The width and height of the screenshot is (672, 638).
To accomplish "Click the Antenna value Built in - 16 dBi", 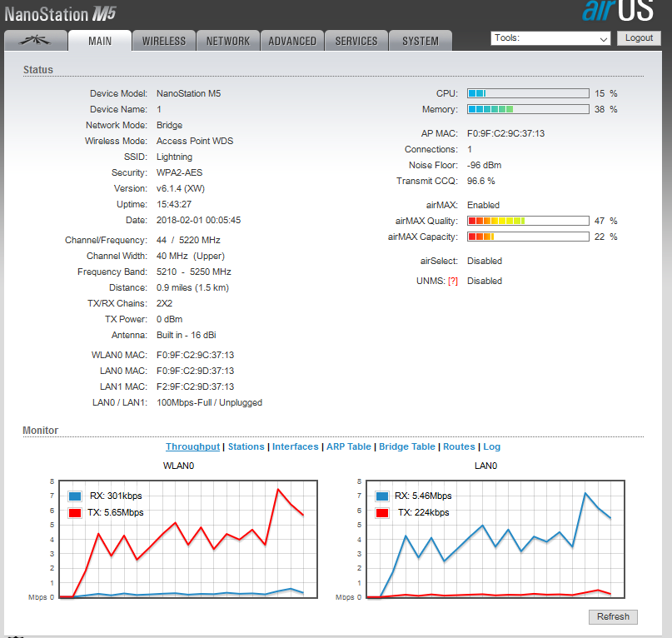I will click(187, 336).
